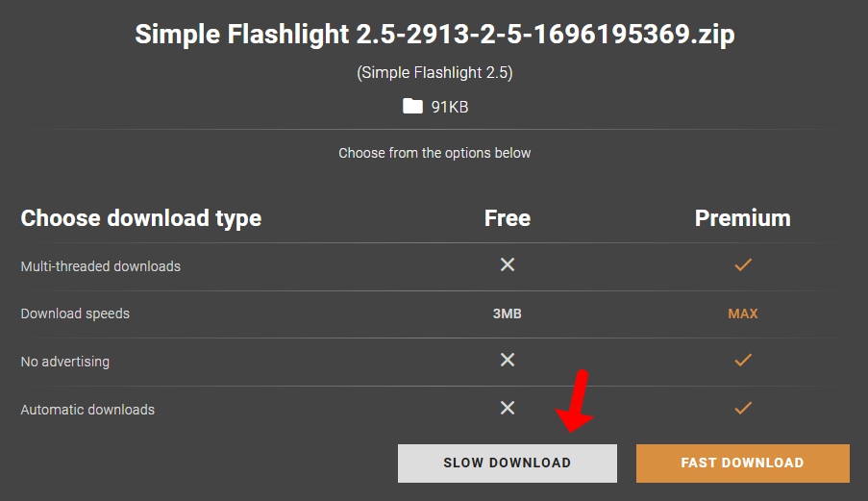The width and height of the screenshot is (868, 501).
Task: Click the Premium checkmark for No advertising
Action: 742,360
